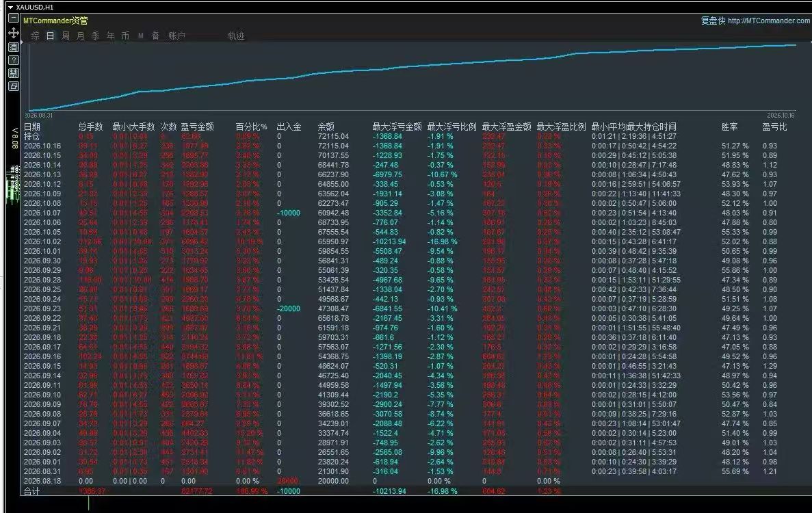Screen dimensions: 812x513
Task: Open the 币 currency tab
Action: tap(125, 36)
